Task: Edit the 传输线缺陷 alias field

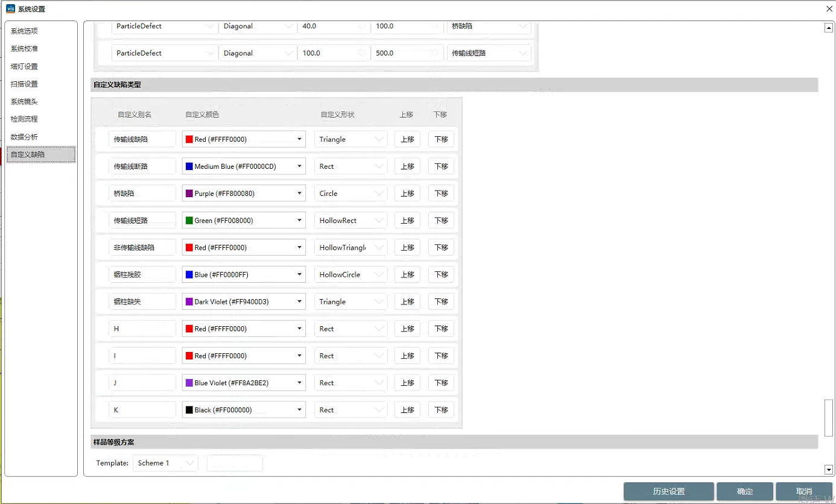Action: pos(142,139)
